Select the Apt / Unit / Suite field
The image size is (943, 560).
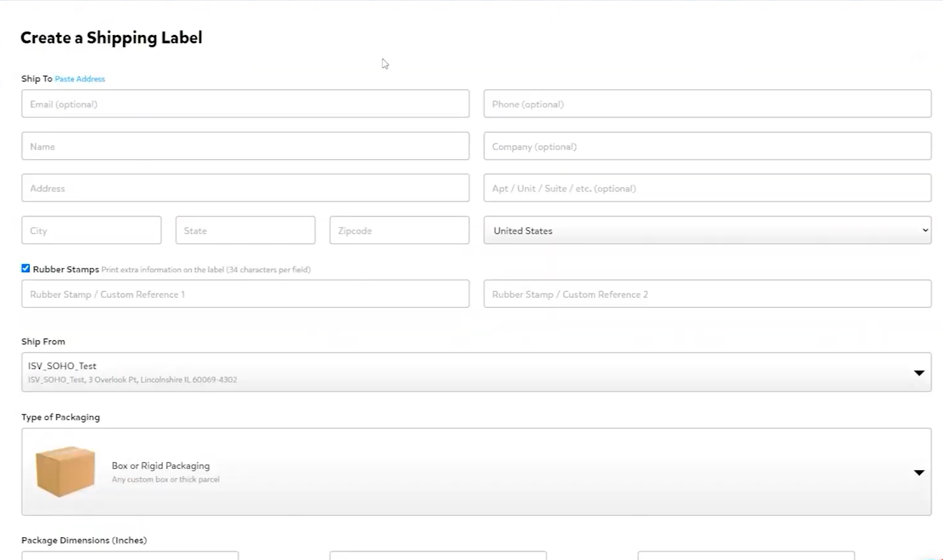[707, 188]
